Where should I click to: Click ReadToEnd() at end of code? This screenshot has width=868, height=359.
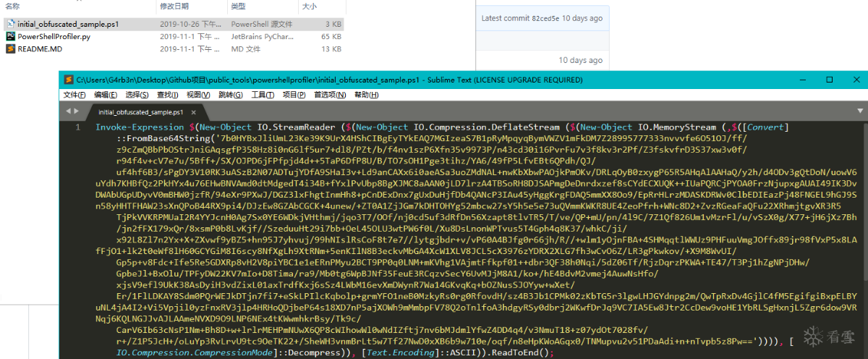point(520,352)
